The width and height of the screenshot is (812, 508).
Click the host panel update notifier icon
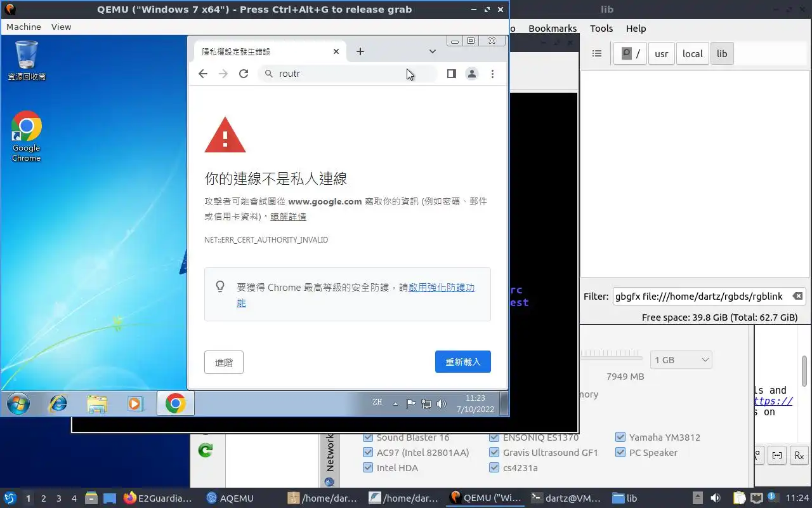point(773,498)
